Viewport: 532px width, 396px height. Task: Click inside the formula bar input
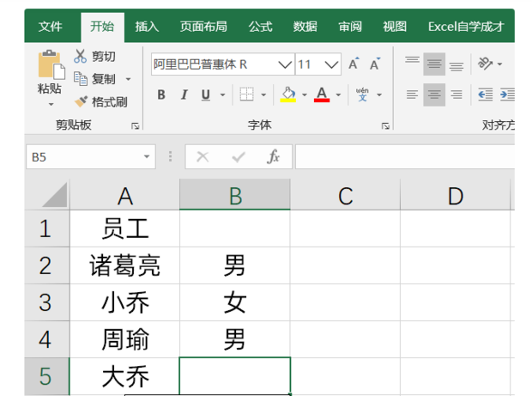pos(405,157)
